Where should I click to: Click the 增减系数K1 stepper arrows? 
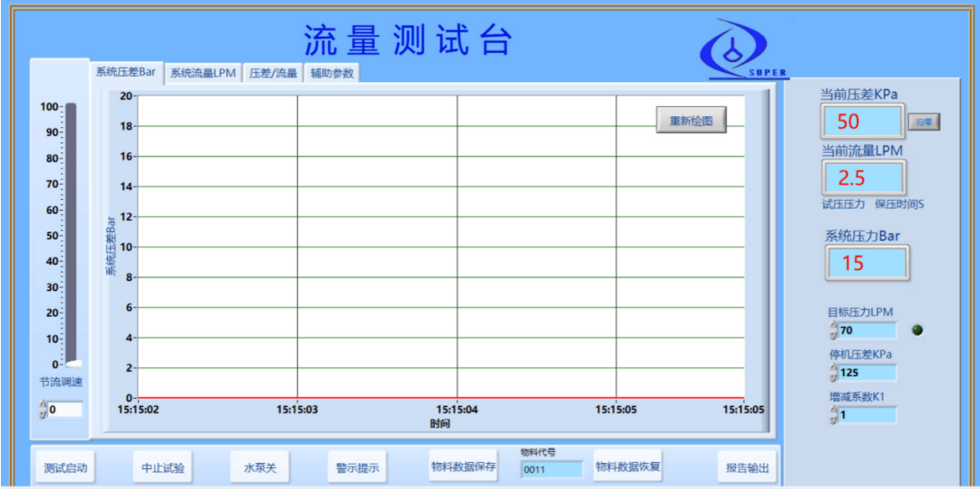coord(833,415)
